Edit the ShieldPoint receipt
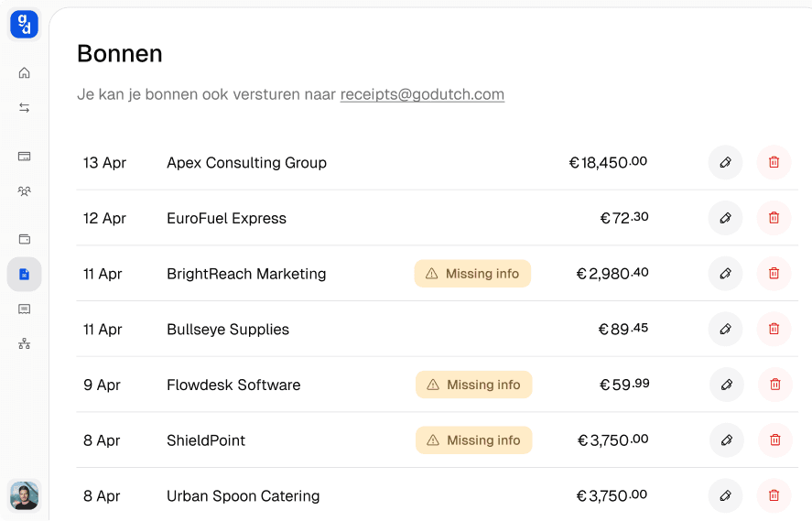Image resolution: width=812 pixels, height=521 pixels. (x=726, y=440)
